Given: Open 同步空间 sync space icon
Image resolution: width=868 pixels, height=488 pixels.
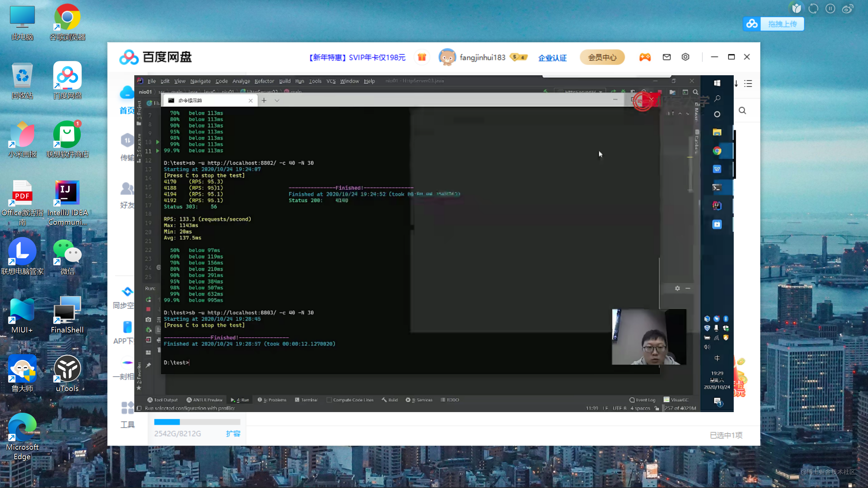Looking at the screenshot, I should click(127, 292).
